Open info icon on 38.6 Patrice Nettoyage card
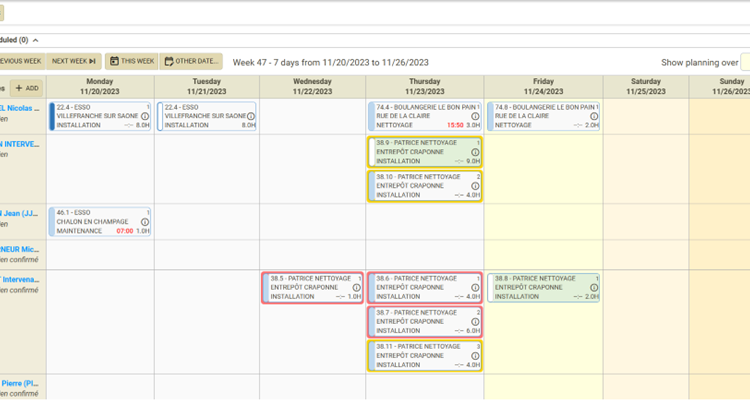The image size is (750, 404). pos(475,288)
